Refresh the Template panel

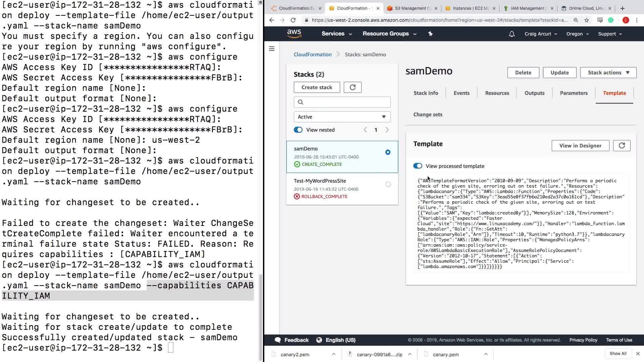[x=622, y=145]
